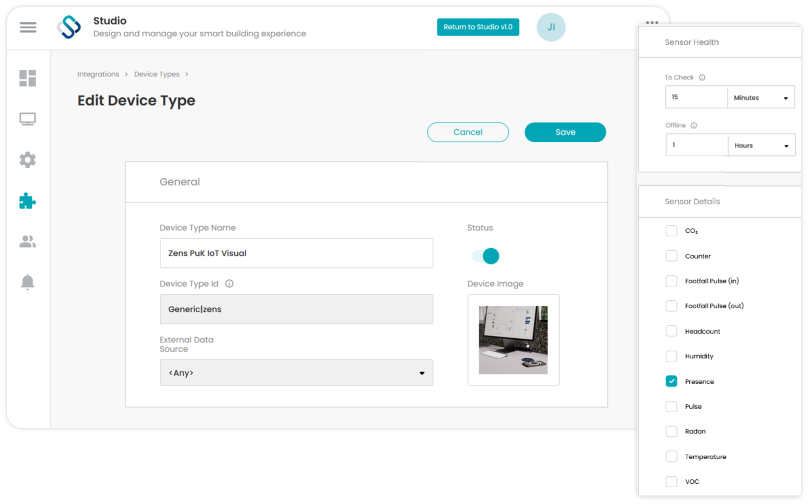Click the JI user avatar
808x504 pixels.
tap(551, 27)
